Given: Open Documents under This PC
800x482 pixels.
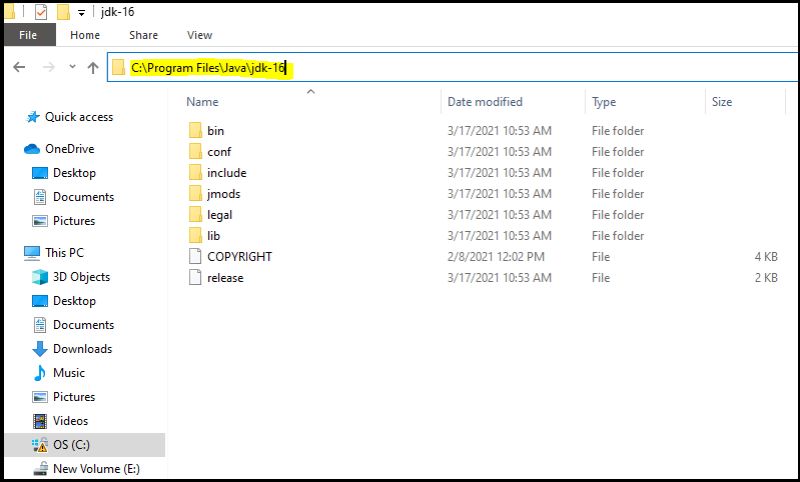Looking at the screenshot, I should pyautogui.click(x=83, y=324).
